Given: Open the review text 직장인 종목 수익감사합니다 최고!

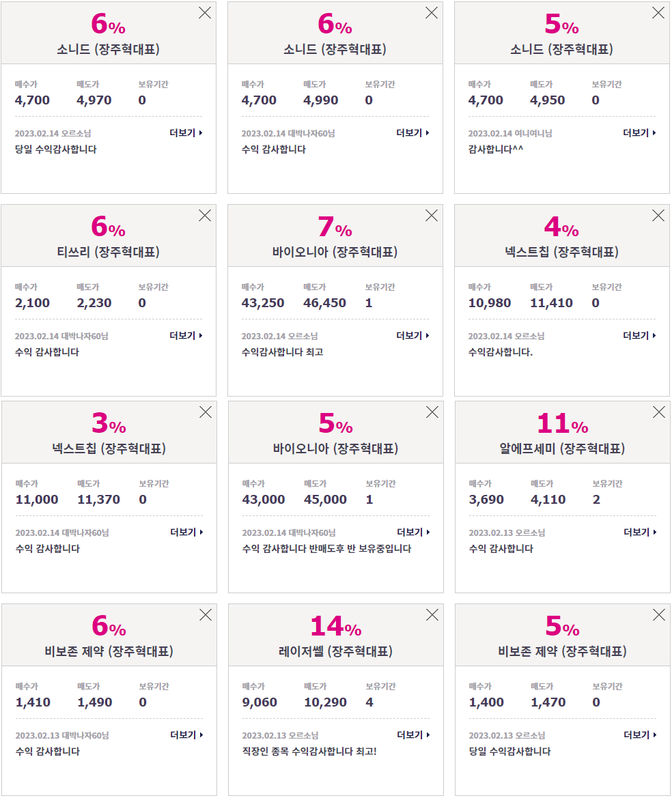Looking at the screenshot, I should pos(309,752).
